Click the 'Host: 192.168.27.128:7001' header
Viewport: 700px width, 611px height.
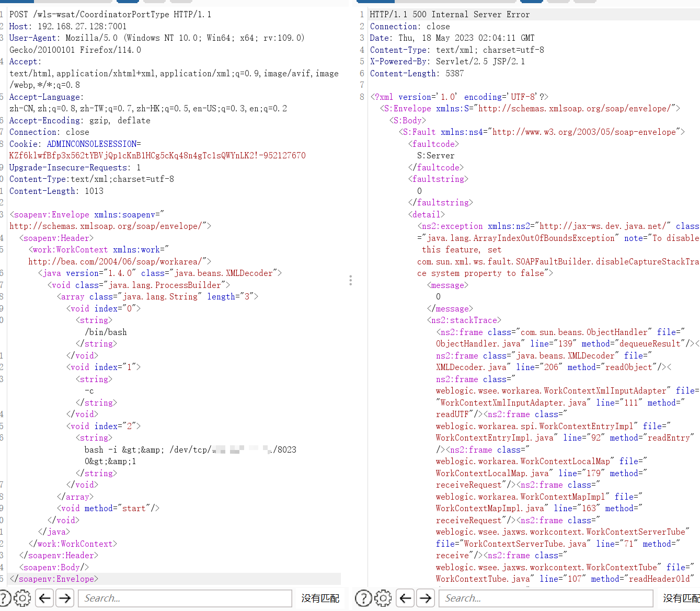click(68, 26)
